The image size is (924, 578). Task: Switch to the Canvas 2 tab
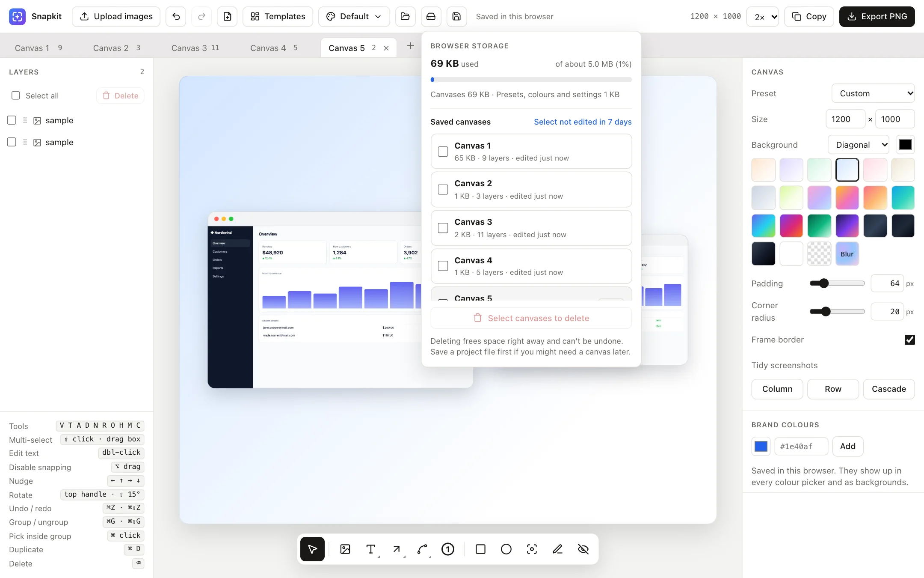[117, 48]
